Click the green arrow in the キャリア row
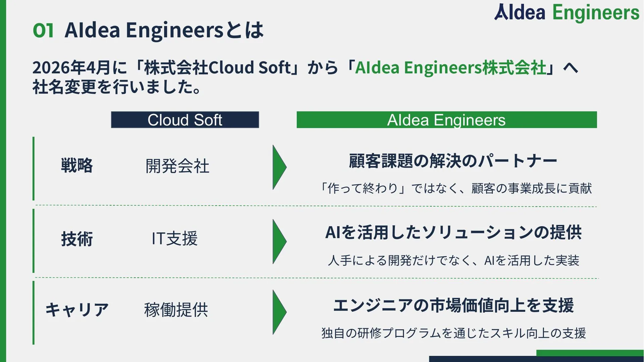 (279, 312)
